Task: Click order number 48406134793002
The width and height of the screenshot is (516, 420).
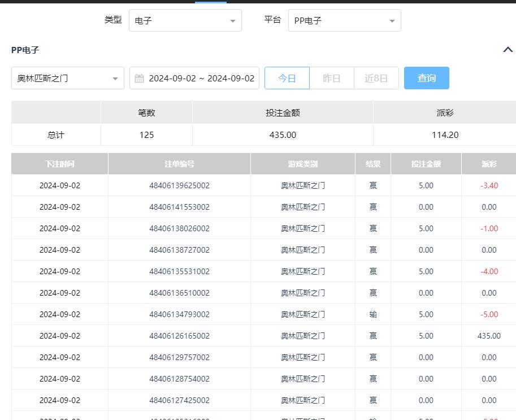Action: coord(179,314)
